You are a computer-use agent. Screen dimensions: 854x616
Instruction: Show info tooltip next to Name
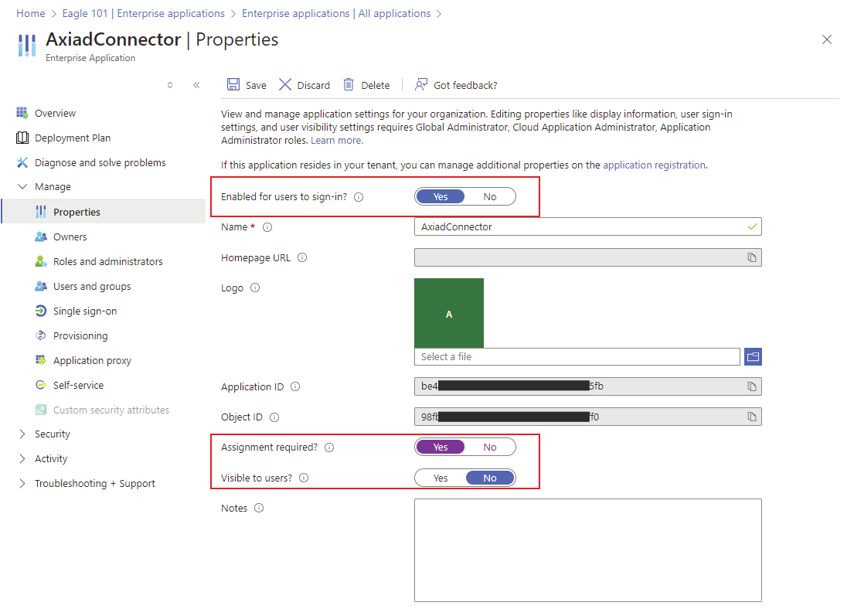click(x=267, y=227)
